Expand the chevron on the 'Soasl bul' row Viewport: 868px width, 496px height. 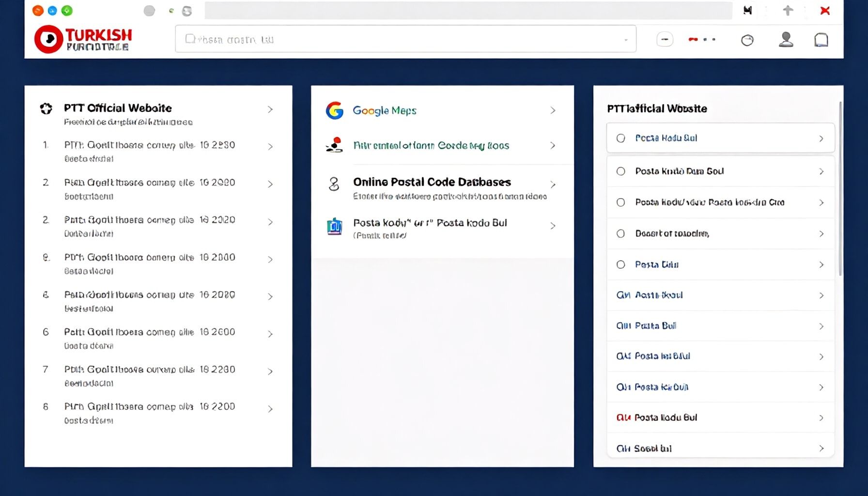(x=821, y=449)
